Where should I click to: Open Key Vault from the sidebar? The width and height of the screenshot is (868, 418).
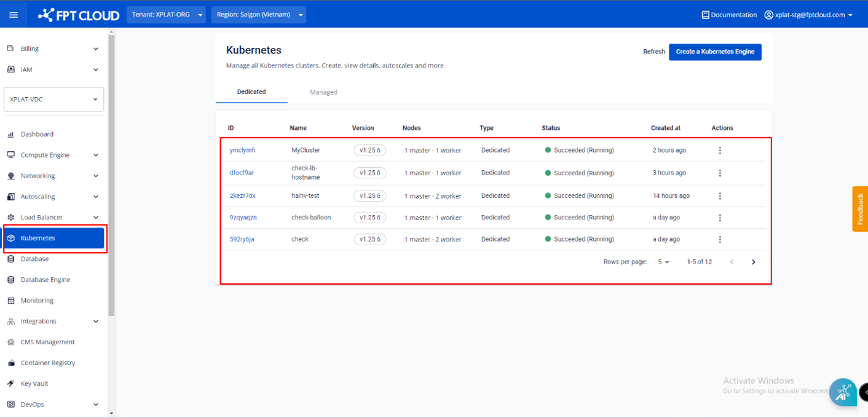(x=34, y=383)
